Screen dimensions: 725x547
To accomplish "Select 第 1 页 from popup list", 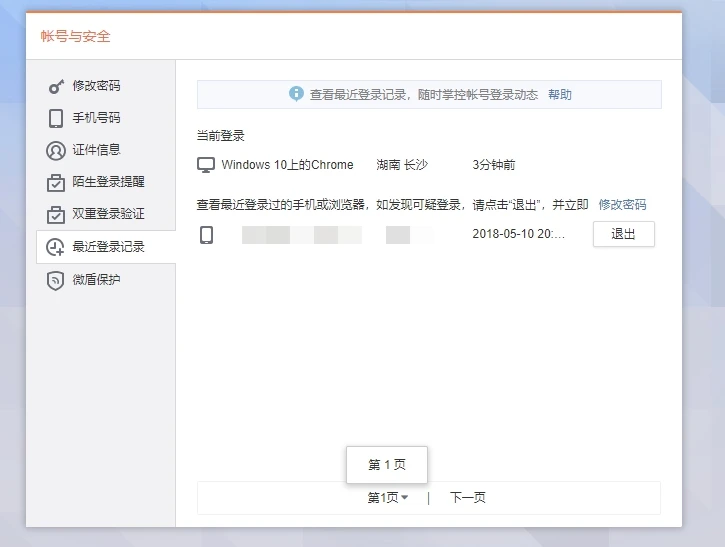I will click(387, 465).
